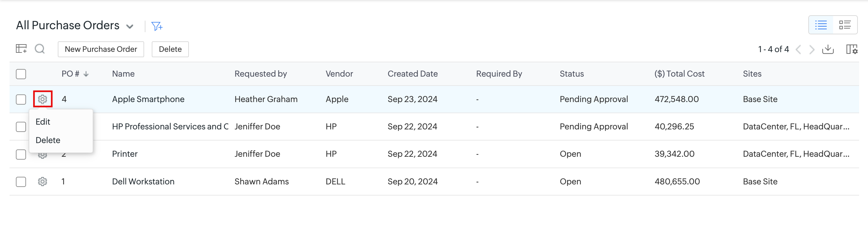The height and width of the screenshot is (241, 868).
Task: Click the New Purchase Order button
Action: pyautogui.click(x=101, y=49)
